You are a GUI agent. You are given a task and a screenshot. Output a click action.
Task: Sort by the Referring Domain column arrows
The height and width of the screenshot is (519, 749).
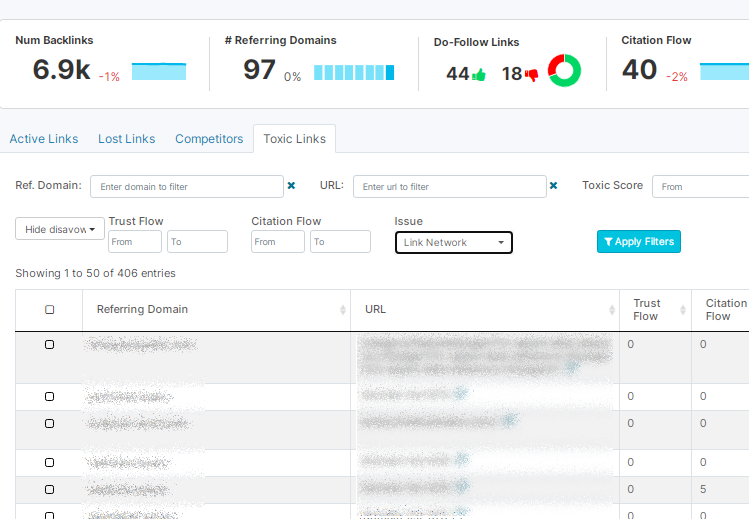[x=342, y=310]
